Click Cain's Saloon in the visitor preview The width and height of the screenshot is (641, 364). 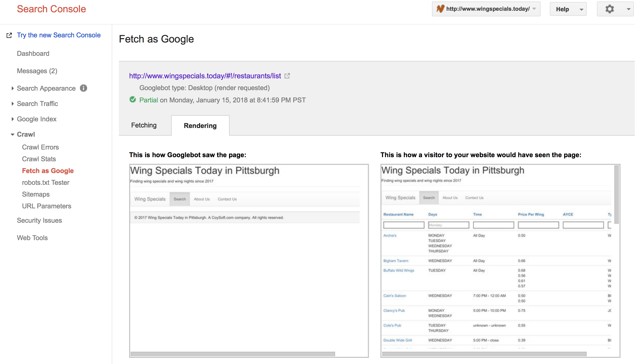[395, 296]
